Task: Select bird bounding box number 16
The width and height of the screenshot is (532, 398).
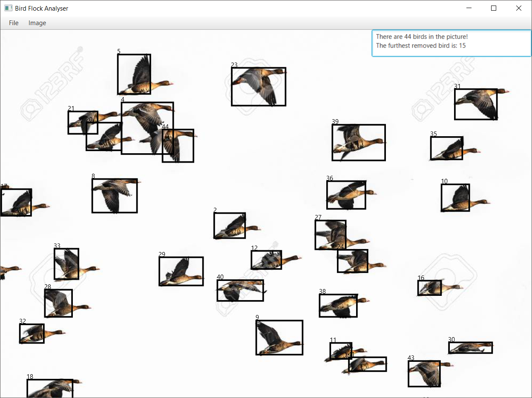Action: coord(429,287)
